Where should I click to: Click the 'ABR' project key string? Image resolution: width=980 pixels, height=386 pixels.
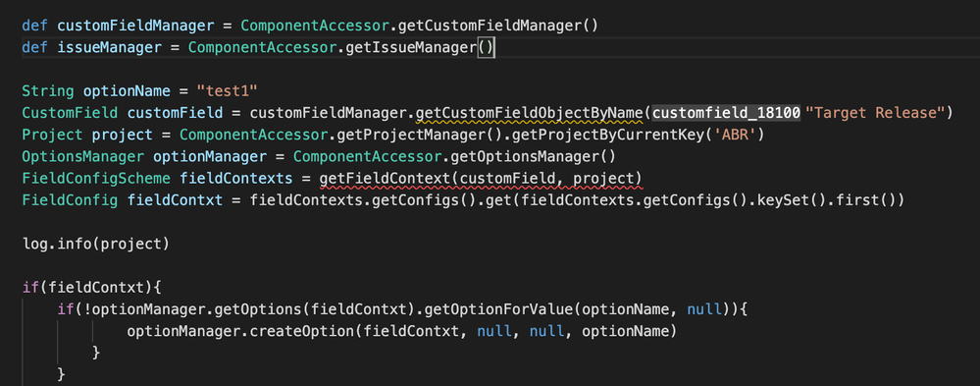(x=736, y=136)
